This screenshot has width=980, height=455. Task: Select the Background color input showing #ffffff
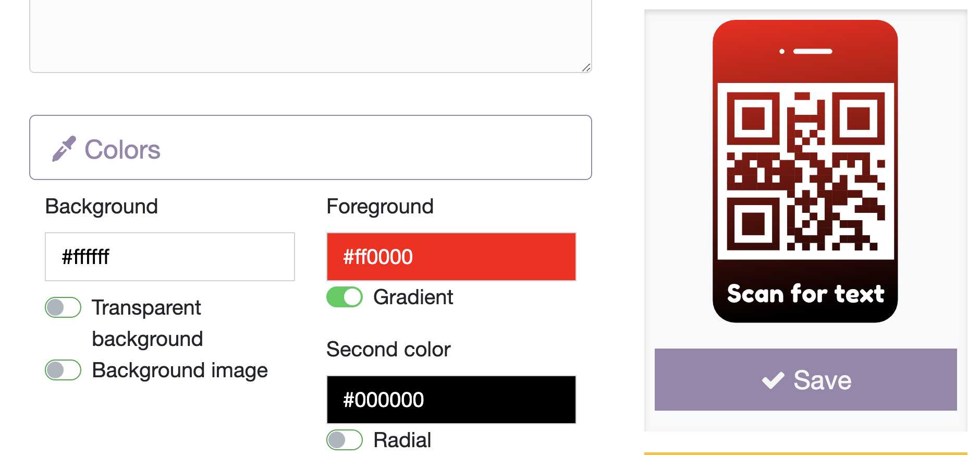169,256
